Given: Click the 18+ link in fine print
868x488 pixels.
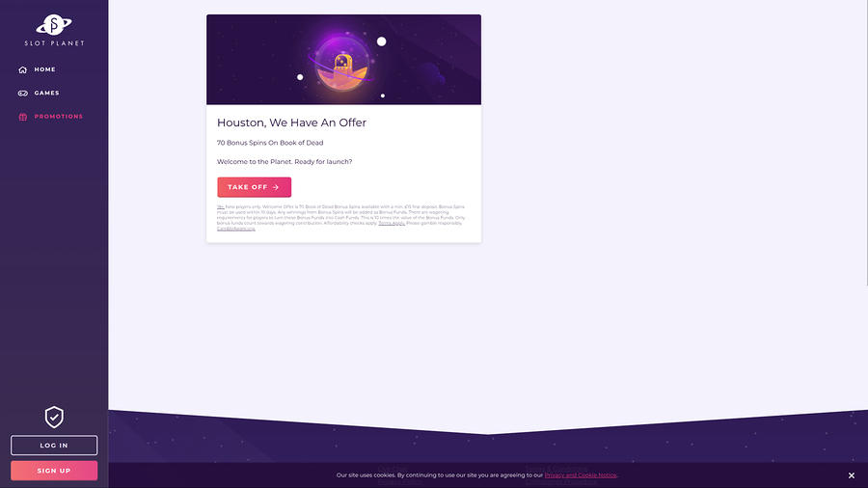Looking at the screenshot, I should 220,207.
